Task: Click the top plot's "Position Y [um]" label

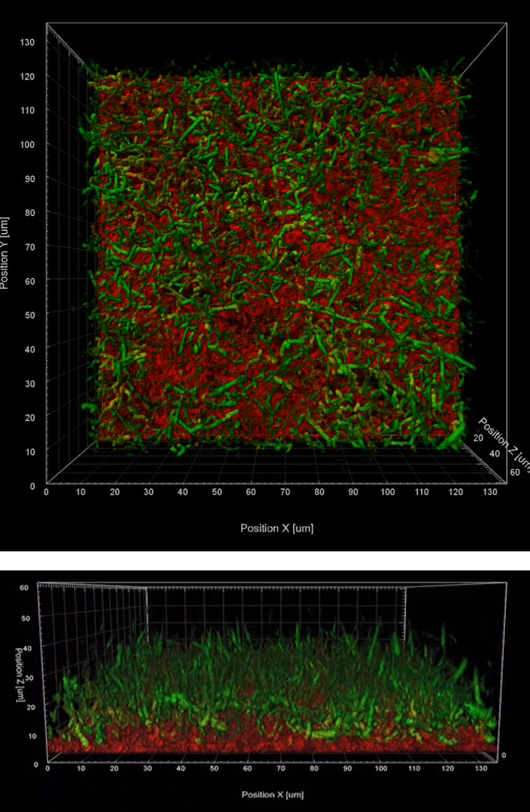Action: [4, 253]
